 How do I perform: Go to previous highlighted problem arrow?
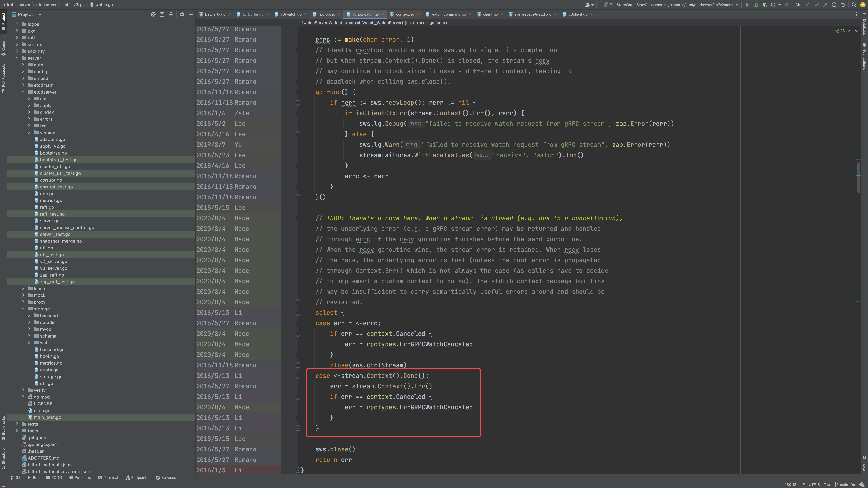850,31
